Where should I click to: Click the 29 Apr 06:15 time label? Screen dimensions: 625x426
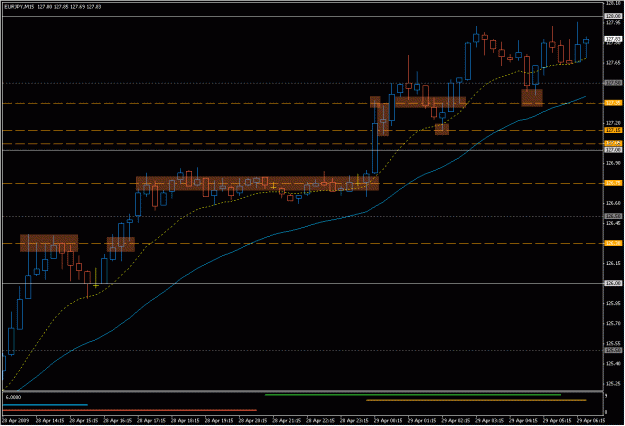(591, 420)
